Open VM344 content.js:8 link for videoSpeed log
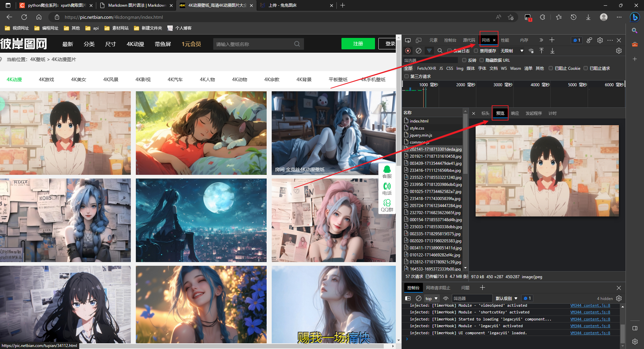Viewport: 644px width, 349px height. [590, 305]
